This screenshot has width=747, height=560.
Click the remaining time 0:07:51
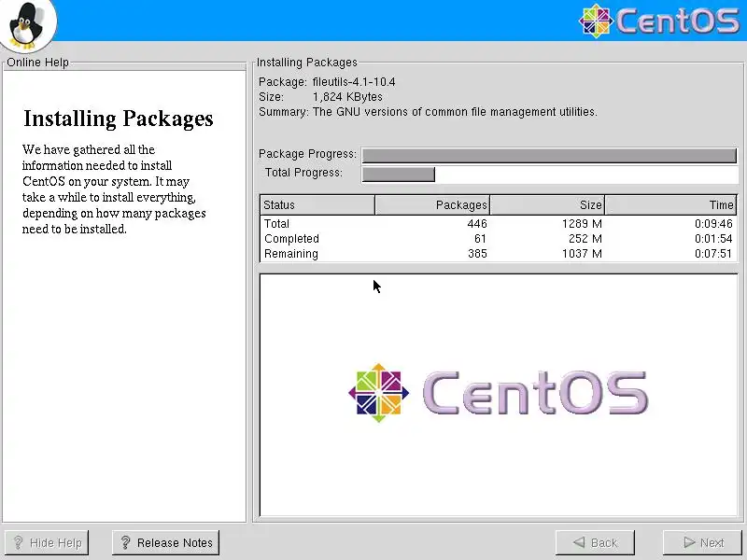[x=713, y=253]
